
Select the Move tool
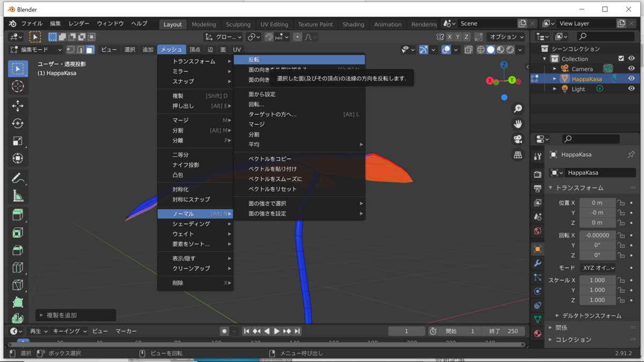point(18,106)
